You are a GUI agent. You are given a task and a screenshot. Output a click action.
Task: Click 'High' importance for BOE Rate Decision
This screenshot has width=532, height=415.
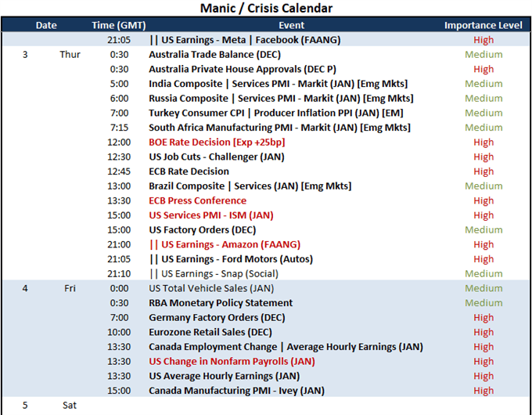(483, 142)
